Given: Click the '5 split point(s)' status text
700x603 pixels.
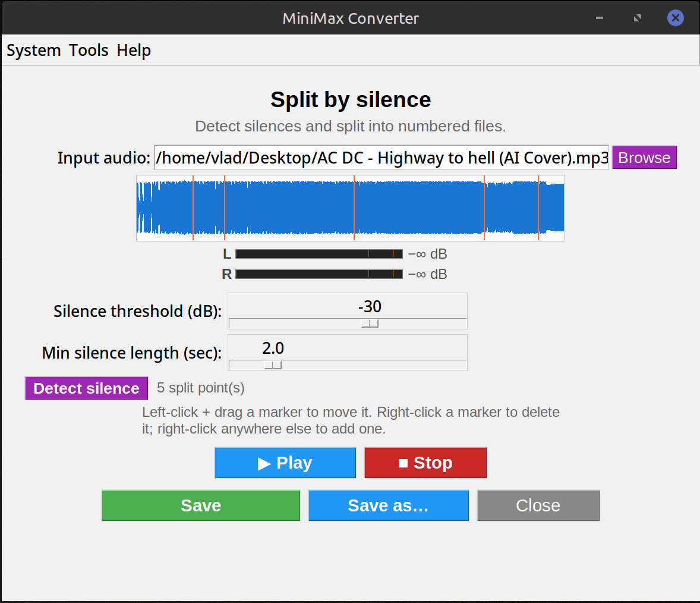Looking at the screenshot, I should coord(200,388).
